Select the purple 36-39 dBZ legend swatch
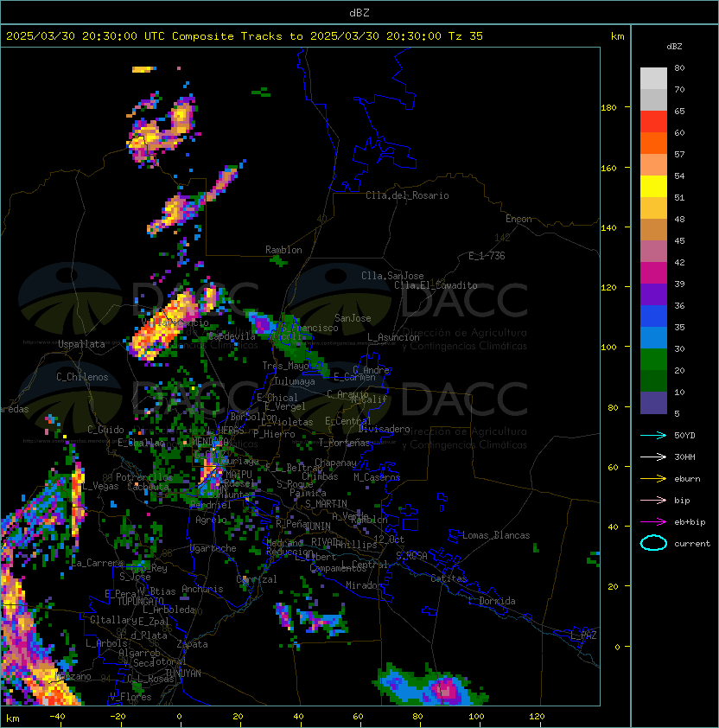This screenshot has width=719, height=728. [x=653, y=295]
